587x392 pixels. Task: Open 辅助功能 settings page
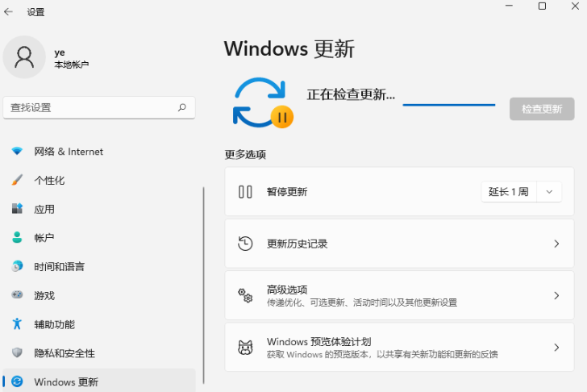[99, 324]
